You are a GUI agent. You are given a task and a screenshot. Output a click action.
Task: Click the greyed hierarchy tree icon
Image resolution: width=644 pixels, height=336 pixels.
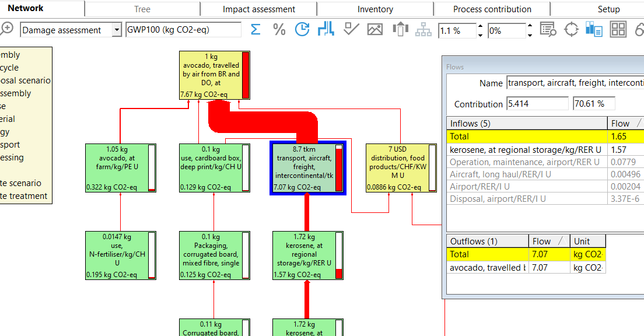pyautogui.click(x=423, y=30)
